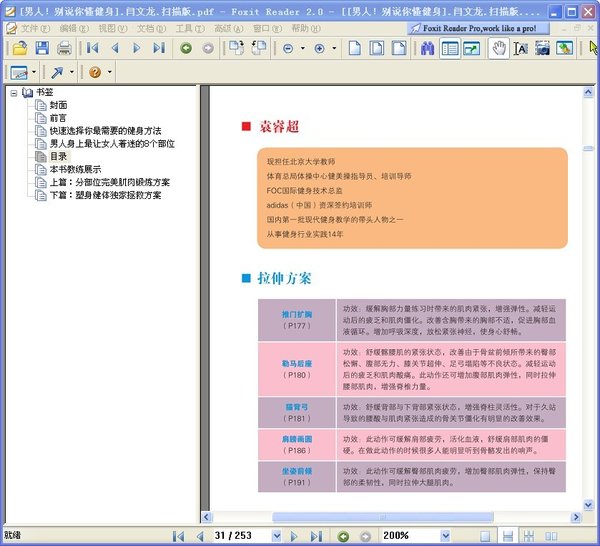Switch to continuous page layout in status bar
The height and width of the screenshot is (546, 600).
tap(507, 536)
